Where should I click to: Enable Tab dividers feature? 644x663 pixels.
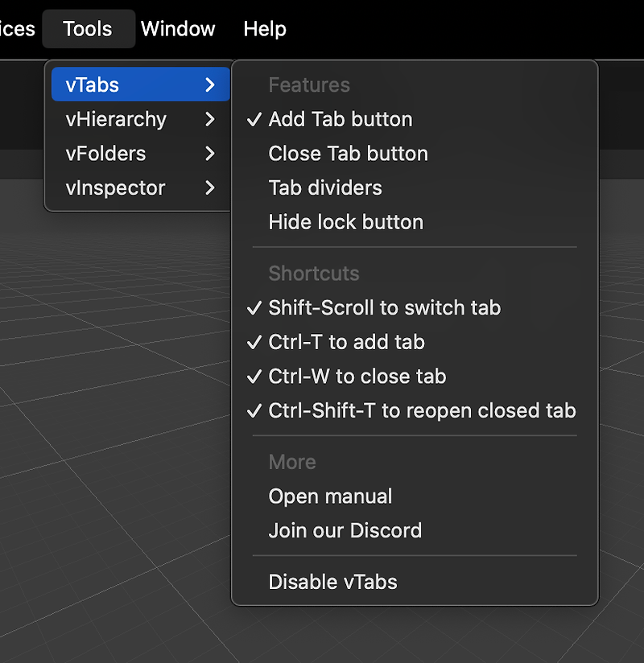[x=415, y=187]
